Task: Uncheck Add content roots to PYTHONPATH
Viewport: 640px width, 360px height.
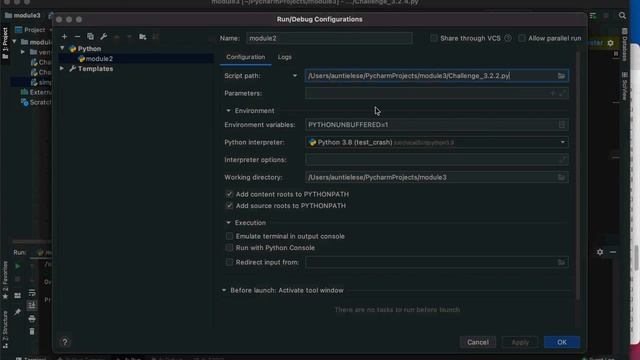Action: coord(229,194)
